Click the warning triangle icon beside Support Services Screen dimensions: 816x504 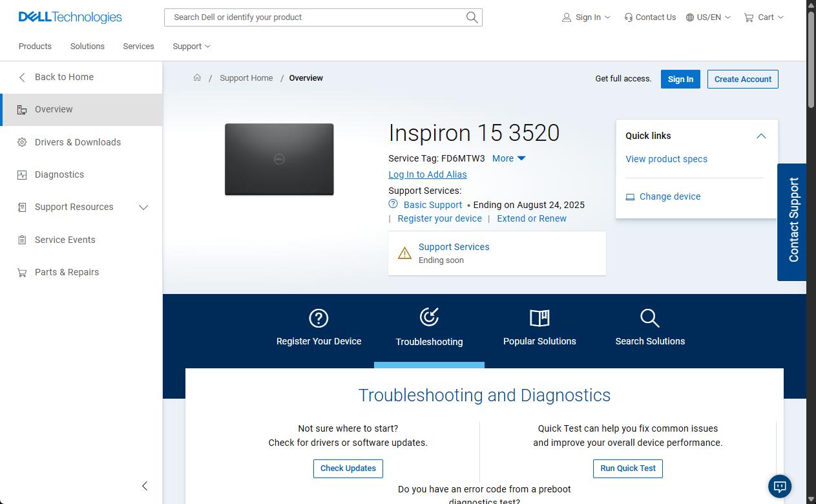[404, 253]
